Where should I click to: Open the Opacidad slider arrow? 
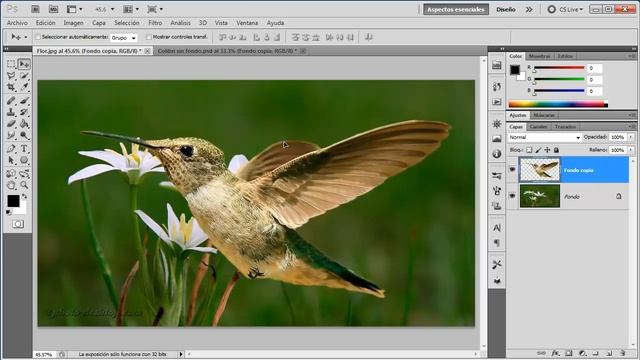tap(631, 137)
